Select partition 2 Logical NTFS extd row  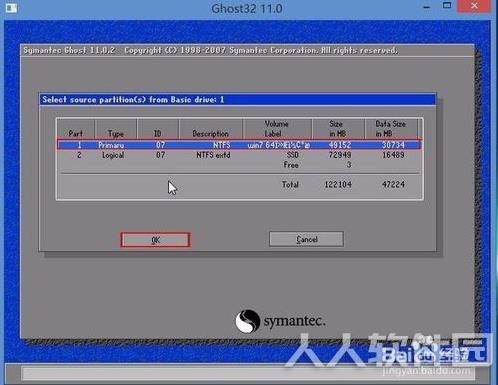(239, 155)
